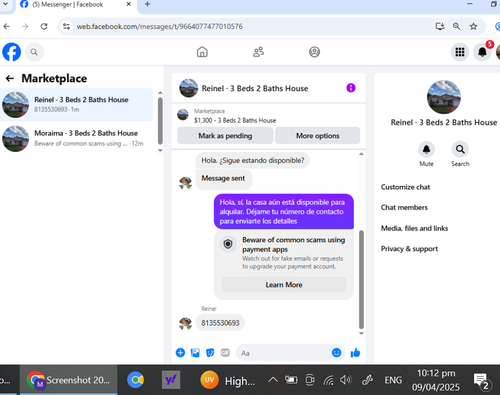This screenshot has height=395, width=500.
Task: Click the Aa message input field
Action: pos(290,353)
